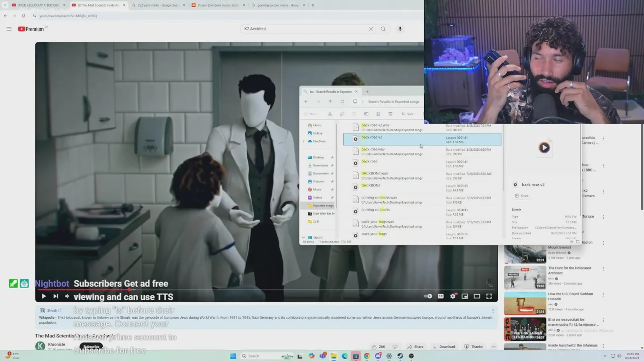Toggle closed captions on the video
Screen dimensions: 644x362
441,296
